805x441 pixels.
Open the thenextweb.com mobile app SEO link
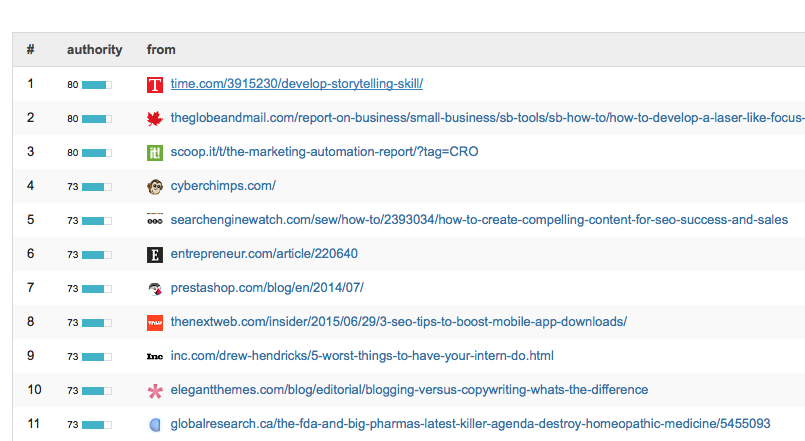pyautogui.click(x=399, y=322)
